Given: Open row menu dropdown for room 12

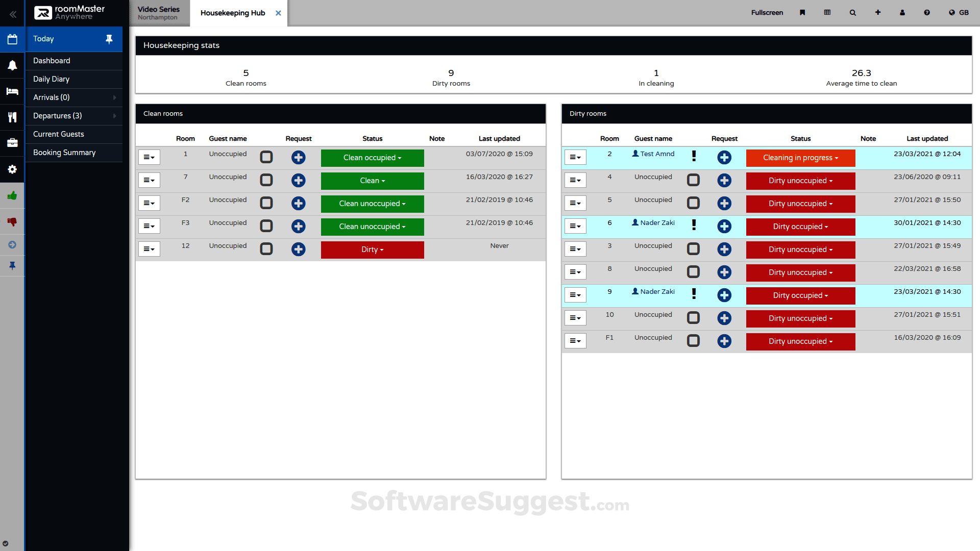Looking at the screenshot, I should (x=149, y=249).
